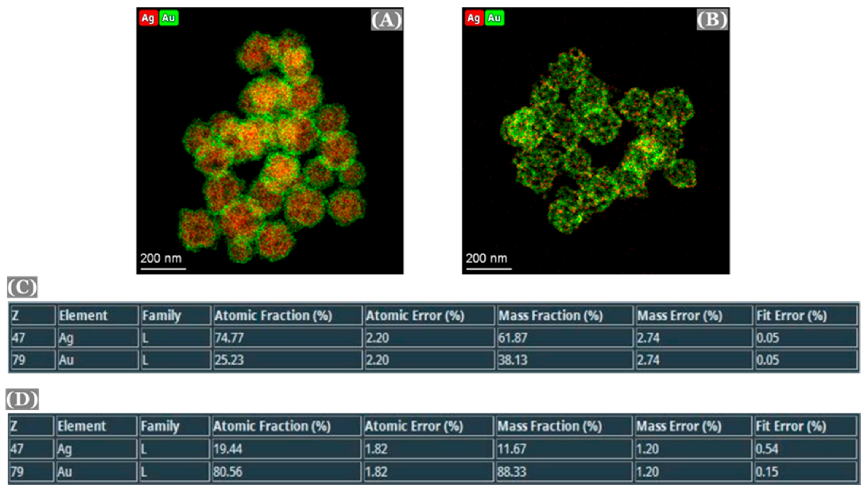Click the 19.44 atomic fraction cell in table D

(228, 449)
